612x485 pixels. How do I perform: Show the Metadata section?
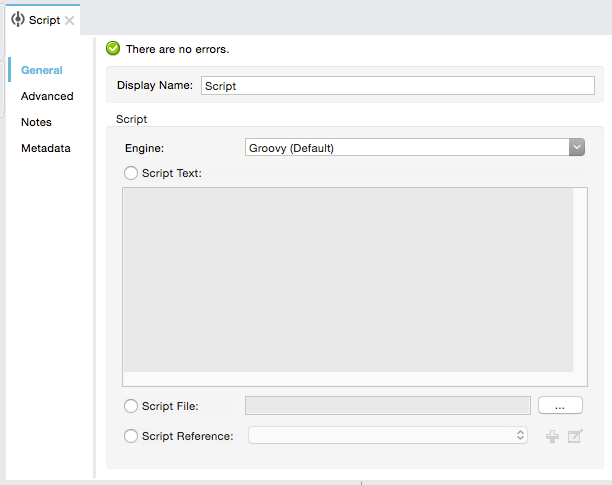point(46,148)
